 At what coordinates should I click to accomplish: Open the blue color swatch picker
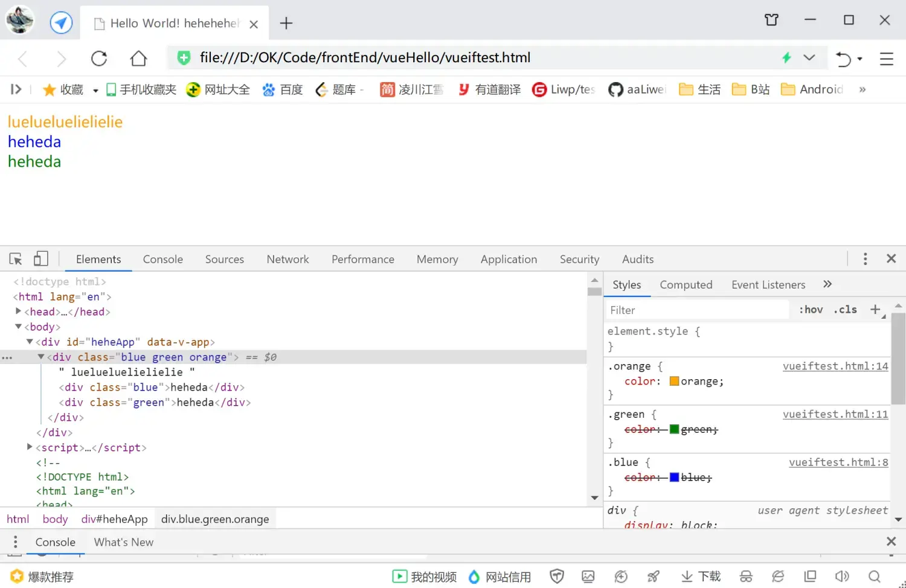pos(674,478)
